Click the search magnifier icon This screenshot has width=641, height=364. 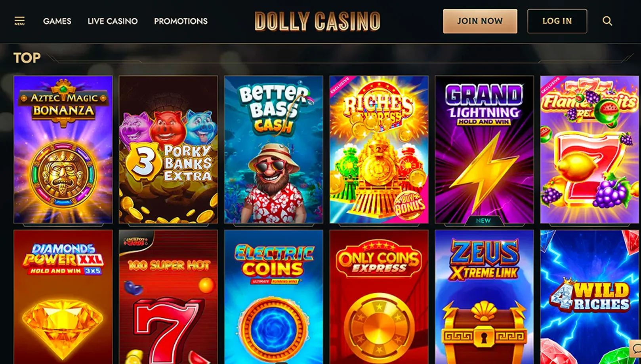pyautogui.click(x=607, y=21)
